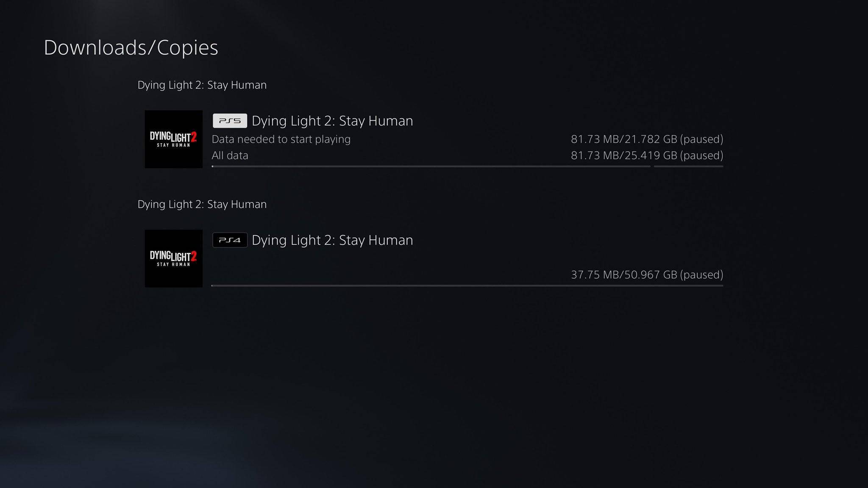Select the PS5 Dying Light 2 cover thumbnail
This screenshot has height=488, width=868.
point(174,139)
